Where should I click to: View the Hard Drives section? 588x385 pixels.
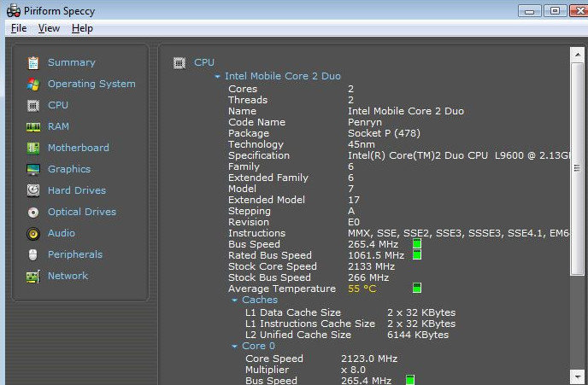[77, 190]
